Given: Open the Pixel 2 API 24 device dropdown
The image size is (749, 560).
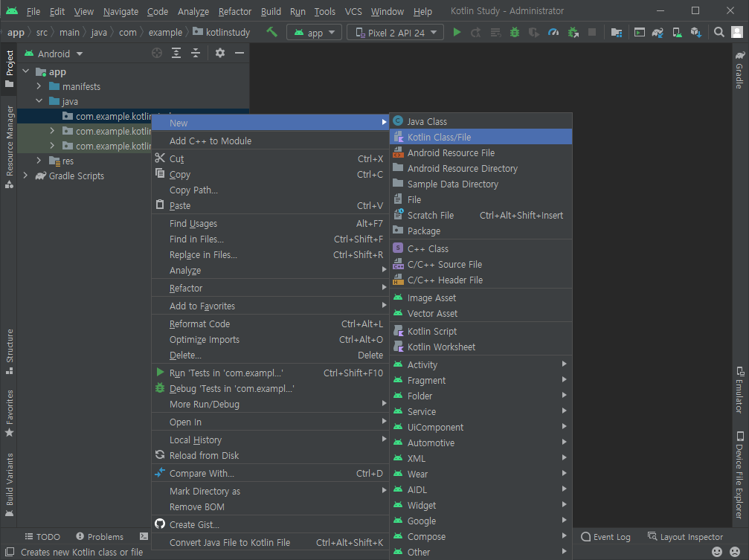Looking at the screenshot, I should point(395,32).
